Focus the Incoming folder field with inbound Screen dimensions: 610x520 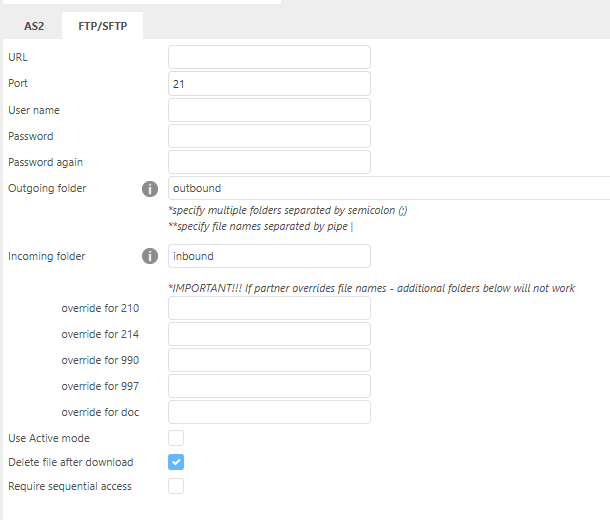coord(269,256)
